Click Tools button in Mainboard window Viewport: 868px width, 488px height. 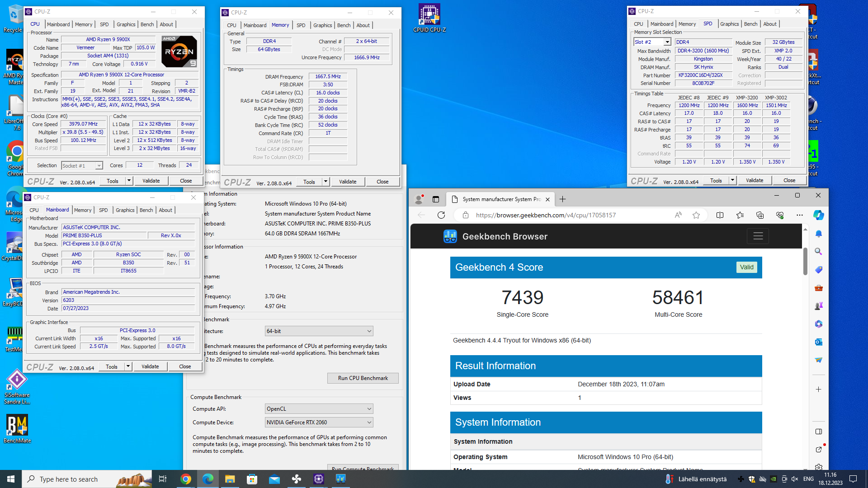pyautogui.click(x=112, y=366)
